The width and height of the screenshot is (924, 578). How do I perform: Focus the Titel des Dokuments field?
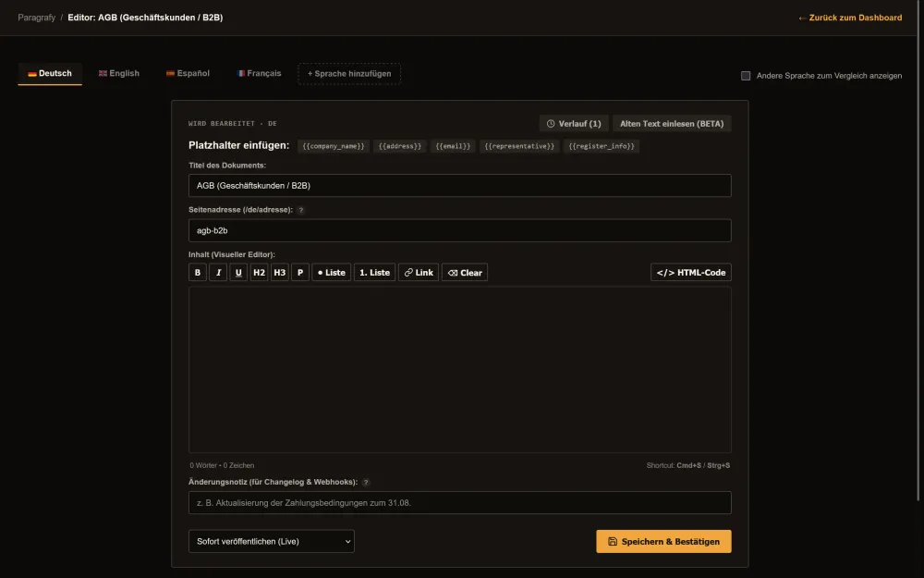coord(459,186)
